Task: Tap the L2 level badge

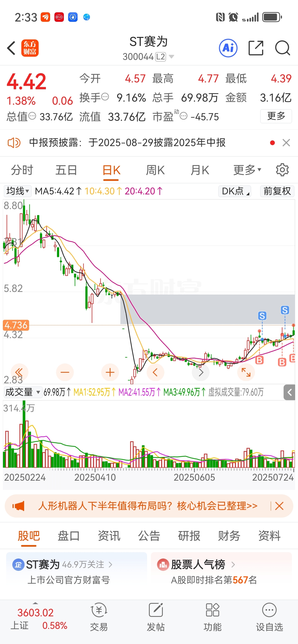Action: [160, 57]
